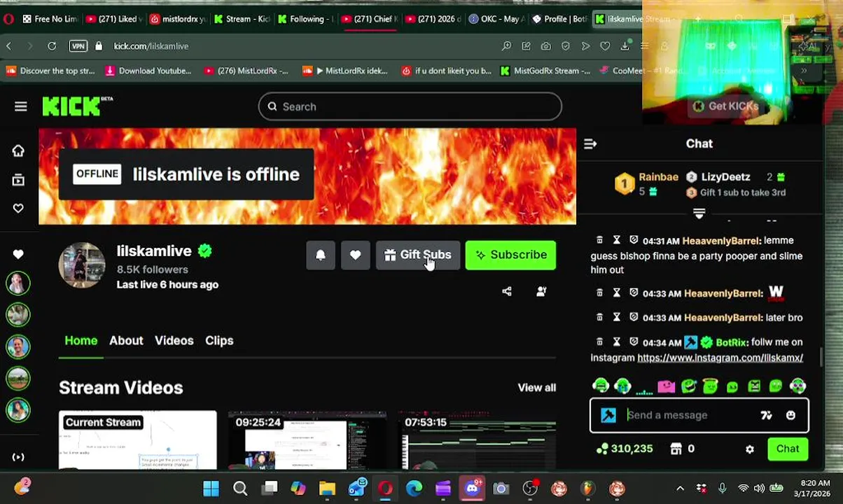The height and width of the screenshot is (504, 843).
Task: Open the Kick hamburger menu
Action: (20, 106)
